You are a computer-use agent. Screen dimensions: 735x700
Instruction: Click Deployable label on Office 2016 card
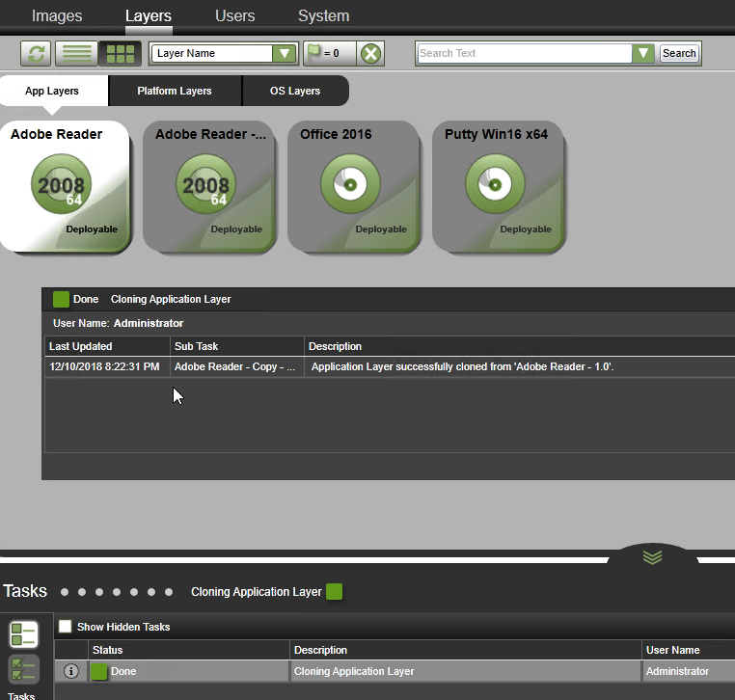click(x=381, y=229)
